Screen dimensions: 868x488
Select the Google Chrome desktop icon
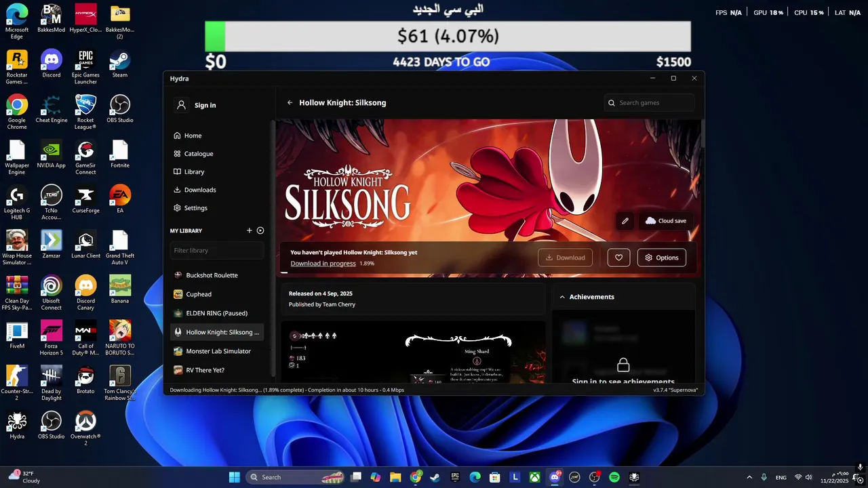tap(17, 112)
